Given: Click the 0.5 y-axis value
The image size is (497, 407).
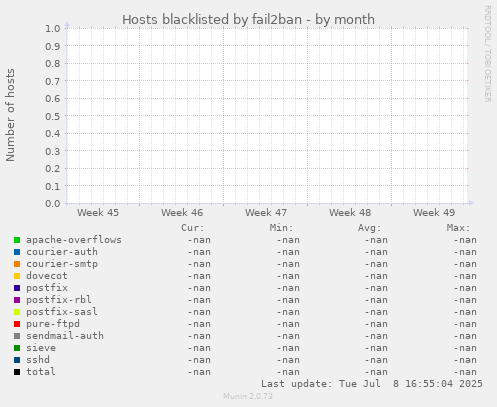Looking at the screenshot, I should (x=53, y=116).
